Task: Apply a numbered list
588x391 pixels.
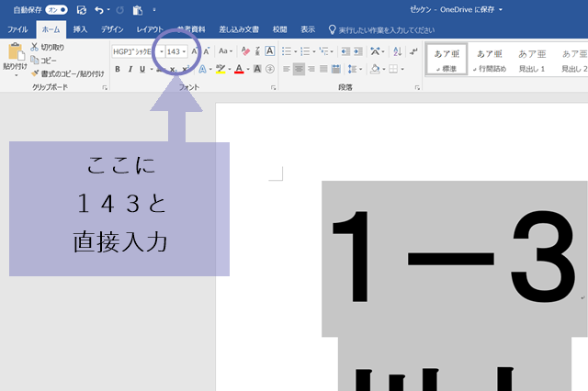Action: [305, 50]
